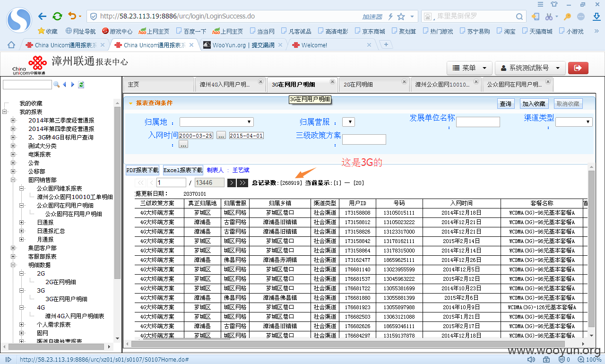Viewport: 605px width, 364px height.
Task: Close the 3G在网用户明细 report tab
Action: click(x=332, y=81)
